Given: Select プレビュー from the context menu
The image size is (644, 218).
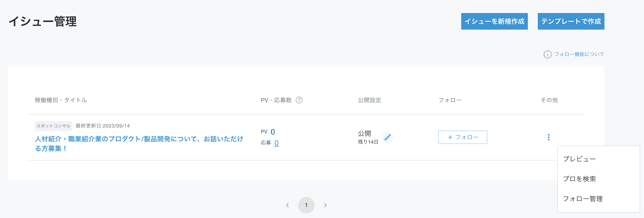Looking at the screenshot, I should [x=580, y=159].
